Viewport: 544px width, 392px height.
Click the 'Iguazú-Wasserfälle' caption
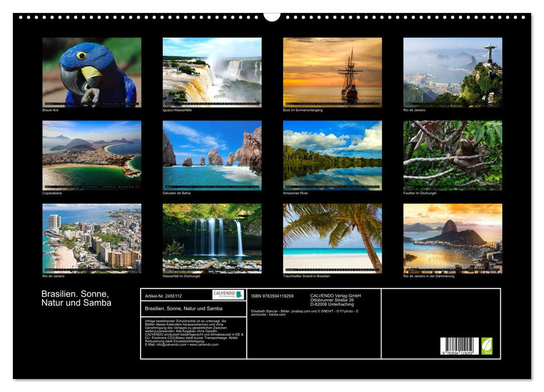(x=177, y=110)
